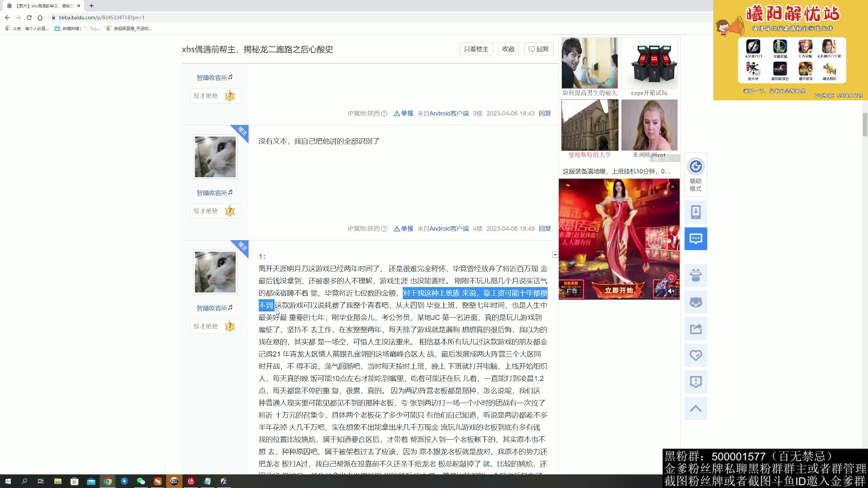Open the panda face icon in sidebar
The height and width of the screenshot is (488, 868).
coord(696,302)
